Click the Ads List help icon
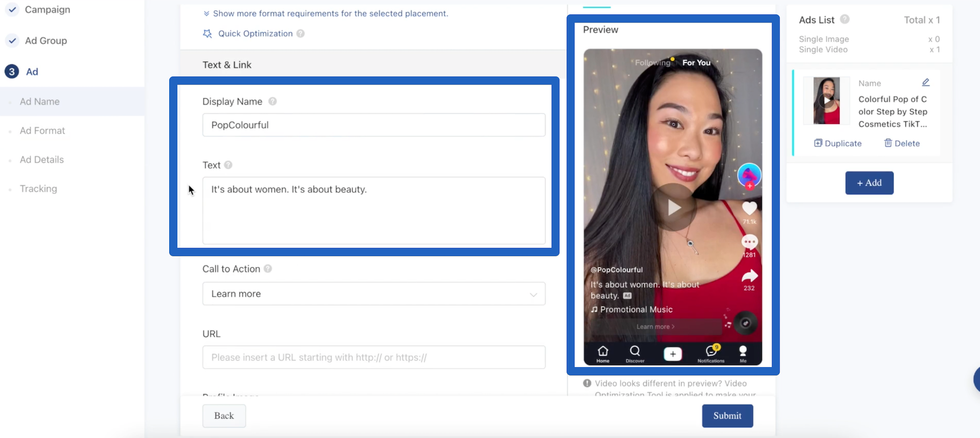The image size is (980, 438). tap(845, 20)
